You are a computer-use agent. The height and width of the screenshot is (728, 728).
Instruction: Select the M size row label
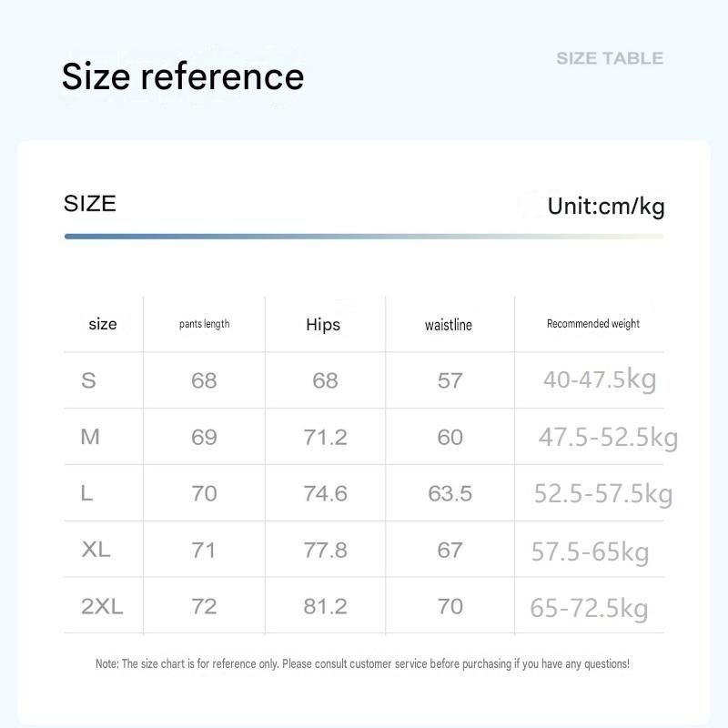tap(90, 437)
